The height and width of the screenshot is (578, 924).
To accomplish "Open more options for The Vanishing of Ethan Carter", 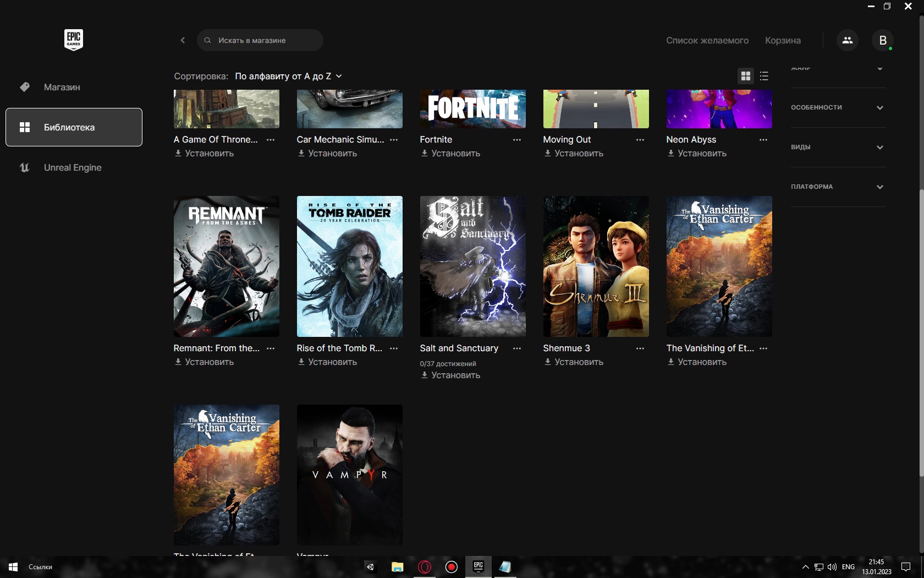I will 763,348.
